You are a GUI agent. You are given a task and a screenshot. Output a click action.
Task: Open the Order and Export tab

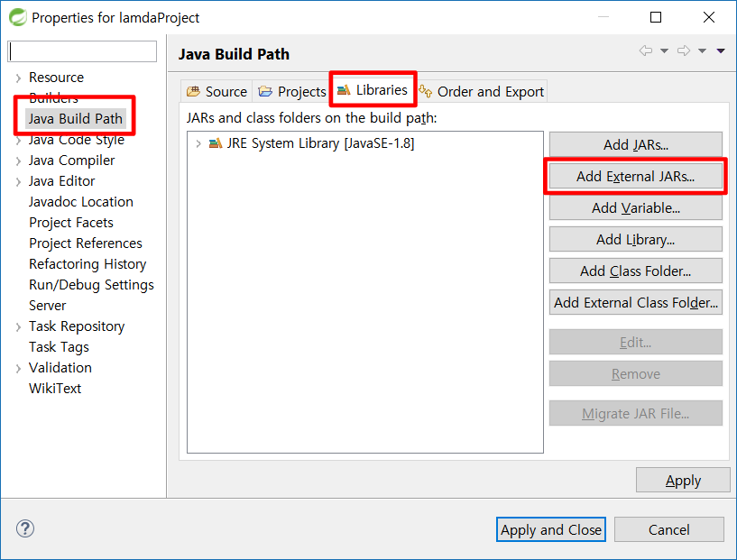tap(482, 91)
